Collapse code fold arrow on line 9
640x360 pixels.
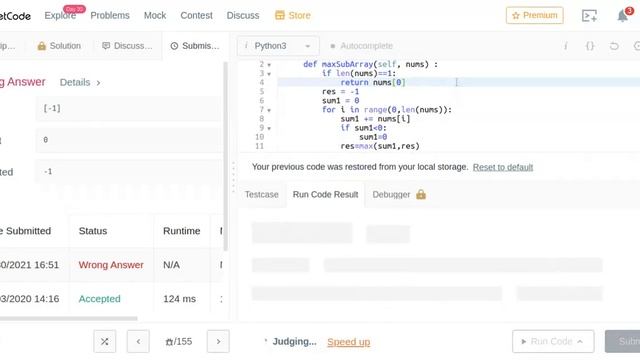coord(269,128)
